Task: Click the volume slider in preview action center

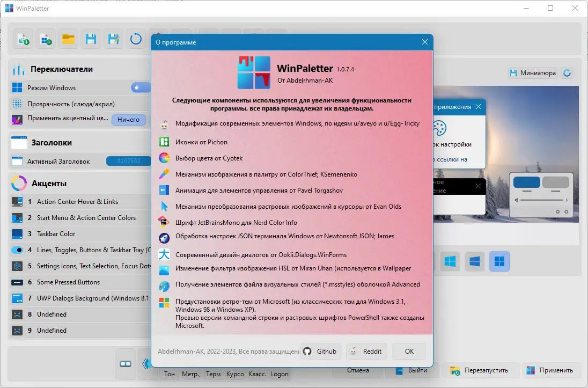Action: click(x=541, y=200)
